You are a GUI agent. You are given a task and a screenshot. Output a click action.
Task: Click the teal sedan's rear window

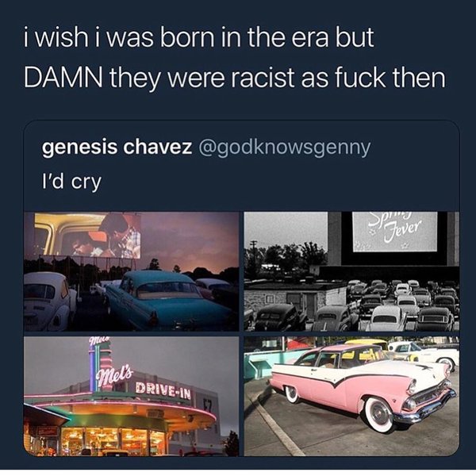pyautogui.click(x=168, y=290)
